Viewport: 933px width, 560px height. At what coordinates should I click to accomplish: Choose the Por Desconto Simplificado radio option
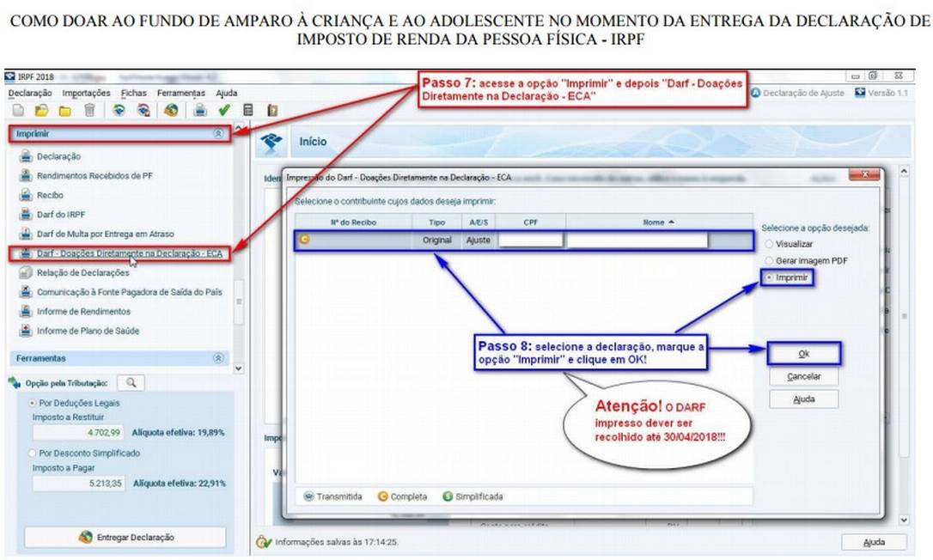34,453
